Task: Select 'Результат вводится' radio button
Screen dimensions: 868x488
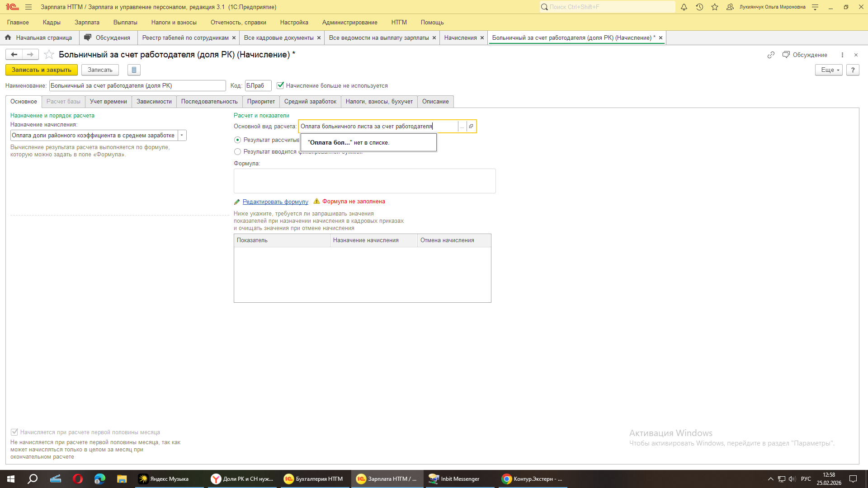Action: pos(237,152)
